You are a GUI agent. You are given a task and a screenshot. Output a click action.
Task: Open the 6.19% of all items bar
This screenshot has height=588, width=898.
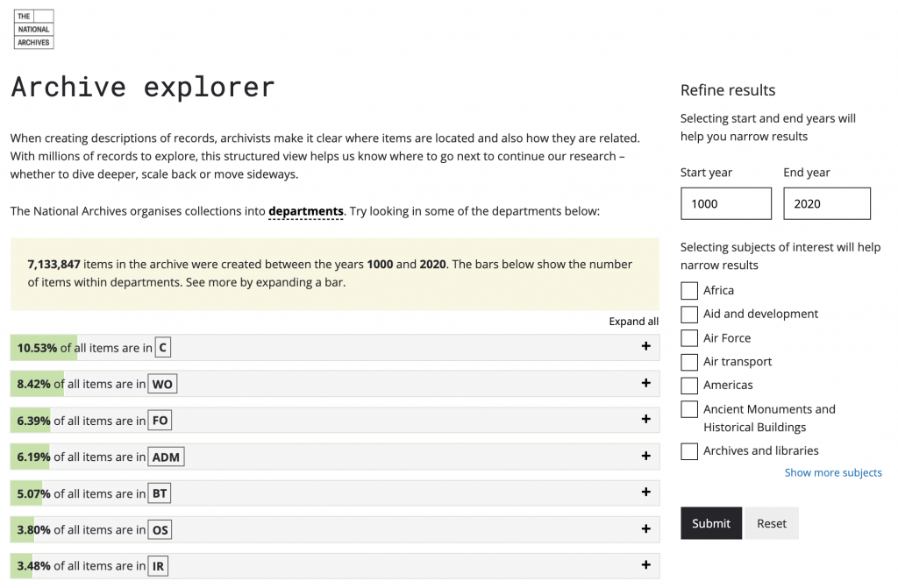coord(335,457)
